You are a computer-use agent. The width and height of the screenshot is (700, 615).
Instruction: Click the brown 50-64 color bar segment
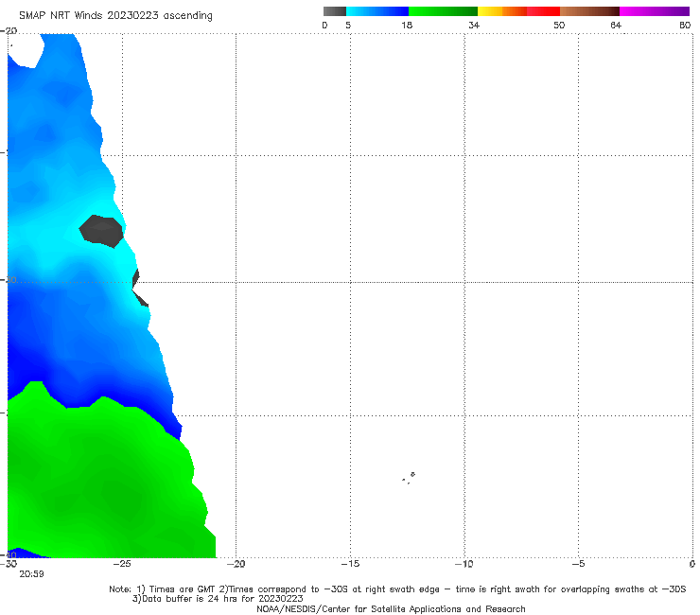point(589,11)
